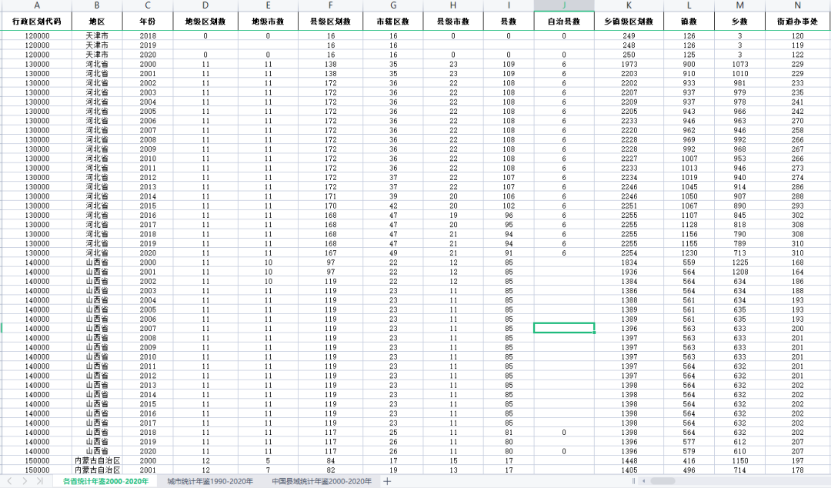831x488 pixels.
Task: Select column I header
Action: pos(509,5)
